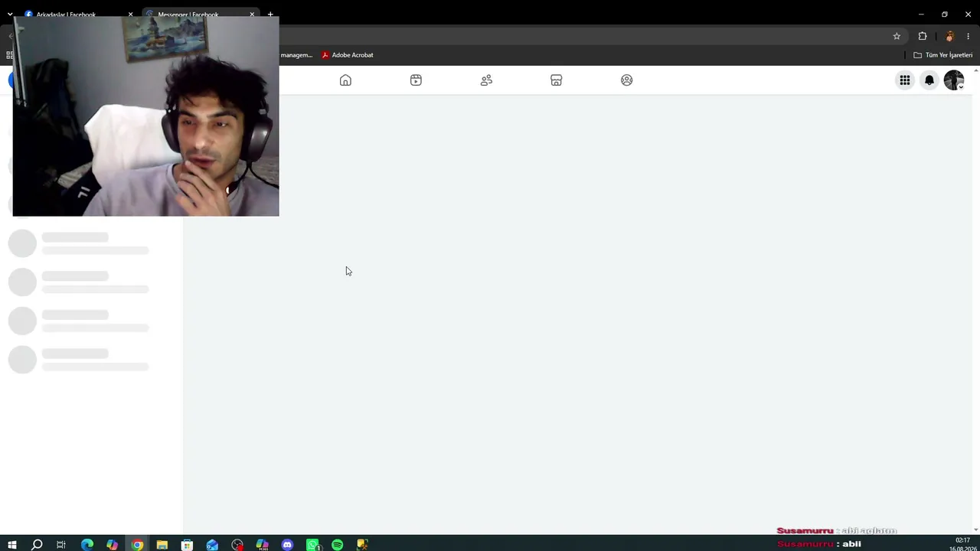Screen dimensions: 980x551
Task: Open the Facebook Friends icon
Action: tap(486, 80)
